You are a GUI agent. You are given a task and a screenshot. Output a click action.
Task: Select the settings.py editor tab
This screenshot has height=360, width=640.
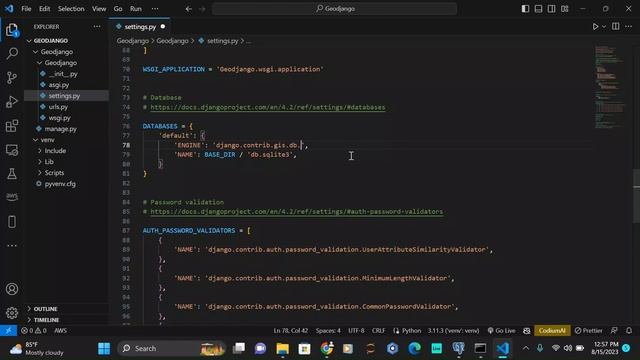click(x=140, y=27)
